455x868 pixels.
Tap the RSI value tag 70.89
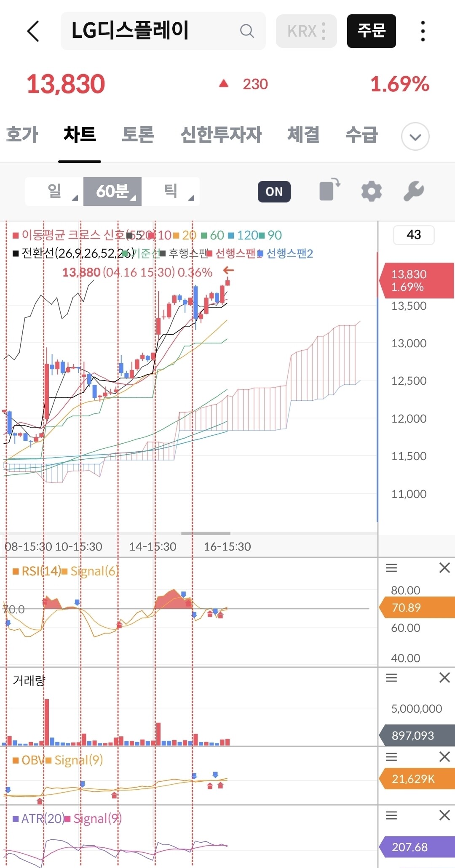coord(417,607)
